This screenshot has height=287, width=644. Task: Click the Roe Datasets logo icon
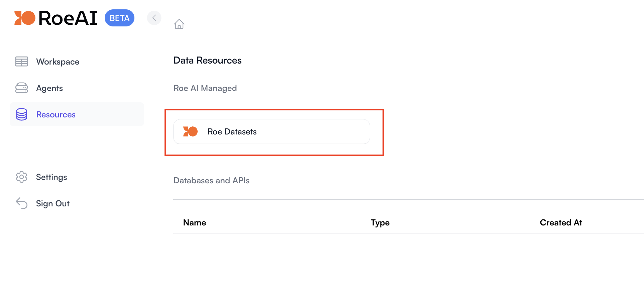click(x=190, y=131)
